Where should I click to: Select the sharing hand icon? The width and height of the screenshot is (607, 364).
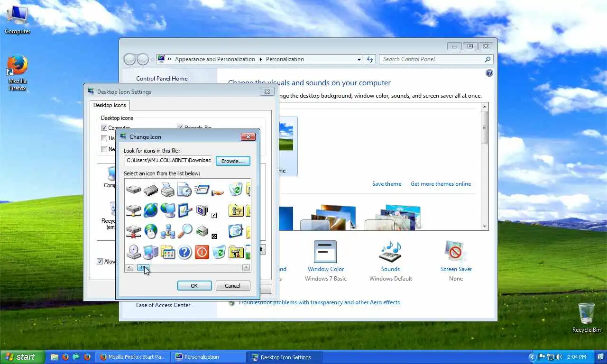click(218, 192)
